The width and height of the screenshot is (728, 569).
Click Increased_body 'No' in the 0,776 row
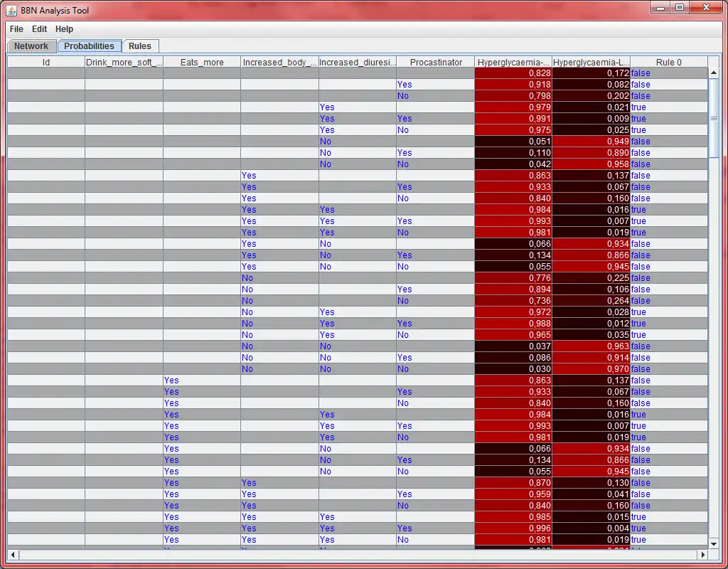point(247,278)
